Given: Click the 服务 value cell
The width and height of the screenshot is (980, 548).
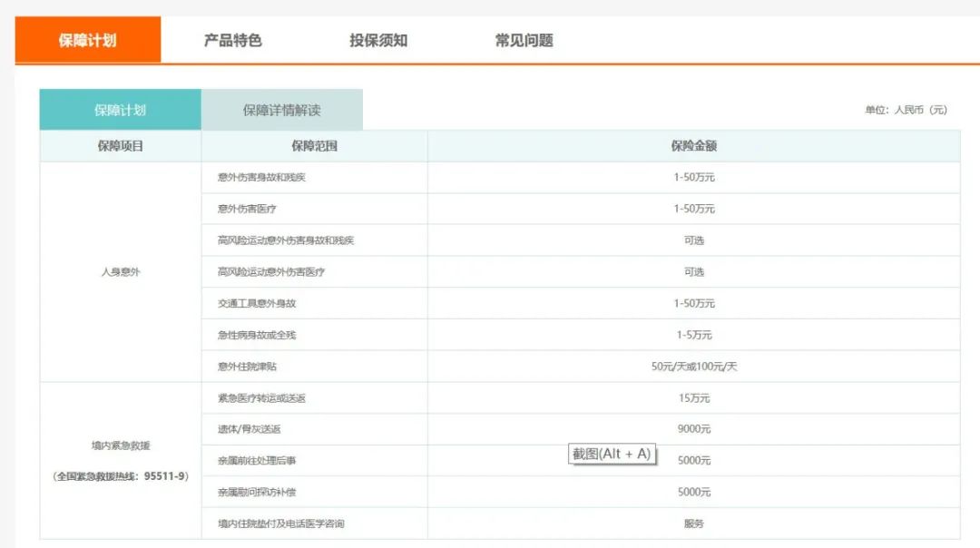Looking at the screenshot, I should tap(694, 524).
